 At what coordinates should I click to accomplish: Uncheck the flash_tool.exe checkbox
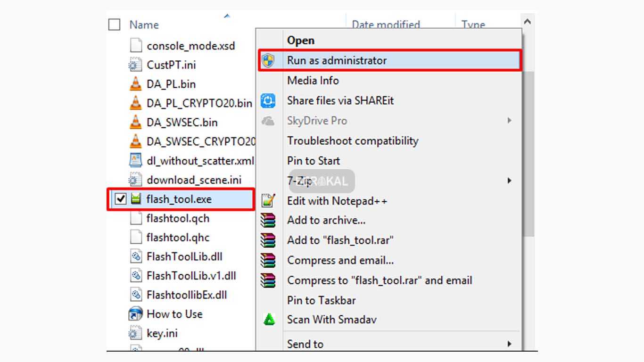click(121, 199)
